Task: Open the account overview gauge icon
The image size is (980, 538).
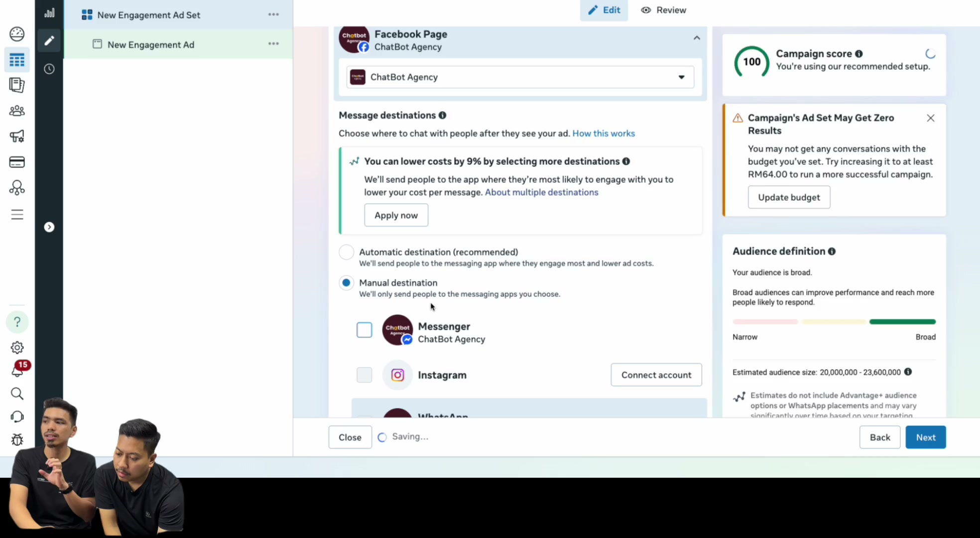Action: tap(17, 34)
